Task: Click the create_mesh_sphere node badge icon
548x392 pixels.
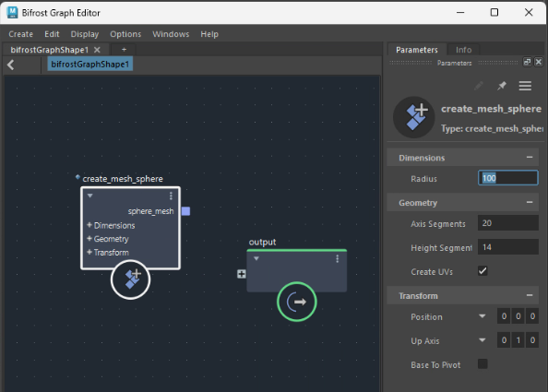Action: [x=131, y=279]
